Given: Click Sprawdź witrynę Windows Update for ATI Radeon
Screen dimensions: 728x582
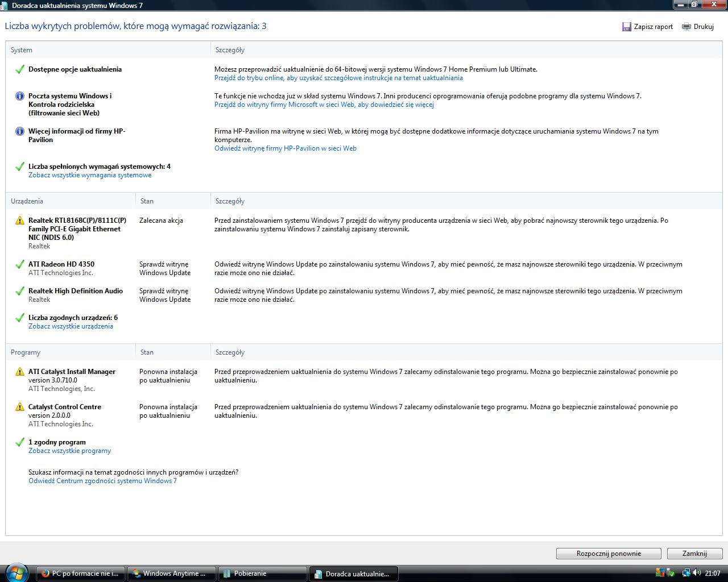Looking at the screenshot, I should tap(165, 268).
